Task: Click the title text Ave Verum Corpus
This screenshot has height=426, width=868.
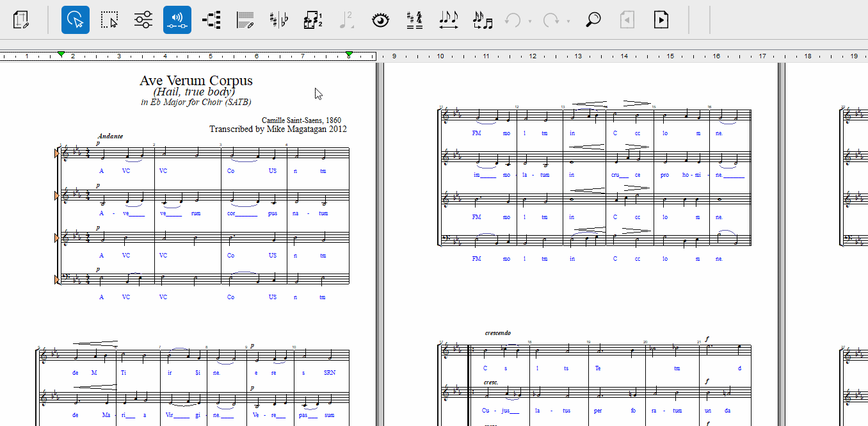Action: pyautogui.click(x=196, y=81)
